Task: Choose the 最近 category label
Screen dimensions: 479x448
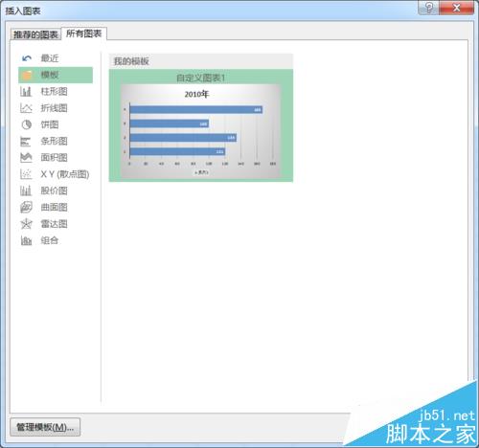Action: 50,58
